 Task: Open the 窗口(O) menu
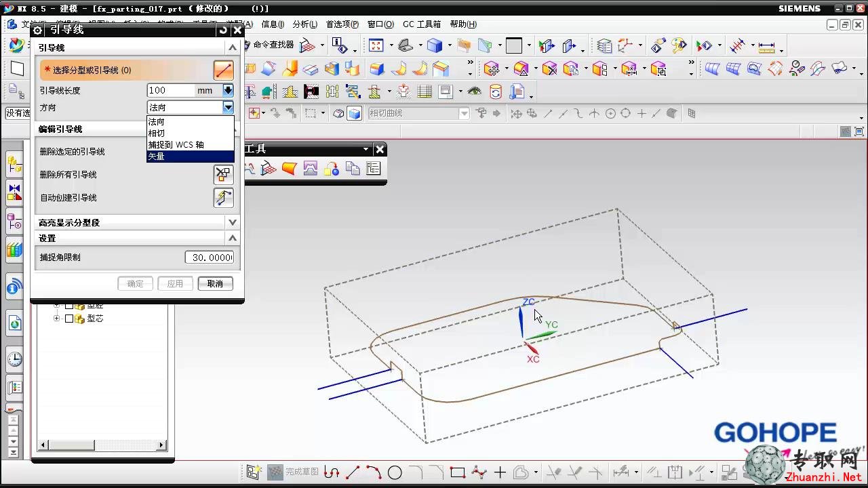(x=380, y=24)
